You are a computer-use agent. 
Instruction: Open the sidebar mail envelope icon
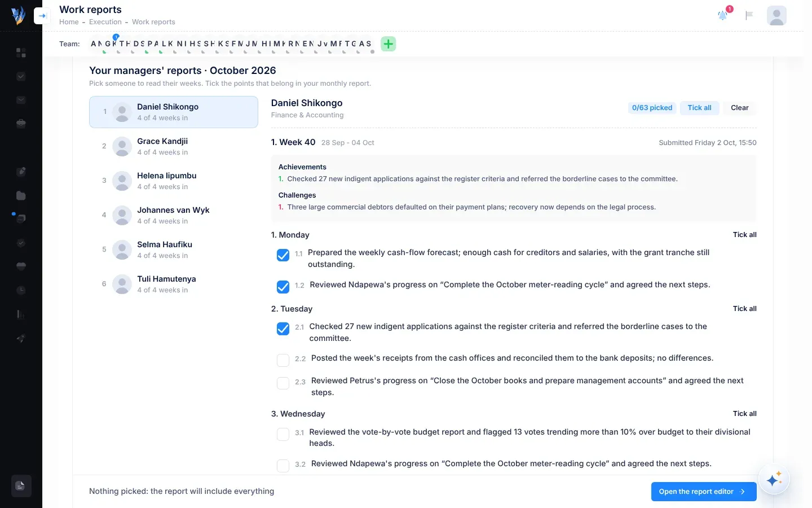tap(21, 100)
